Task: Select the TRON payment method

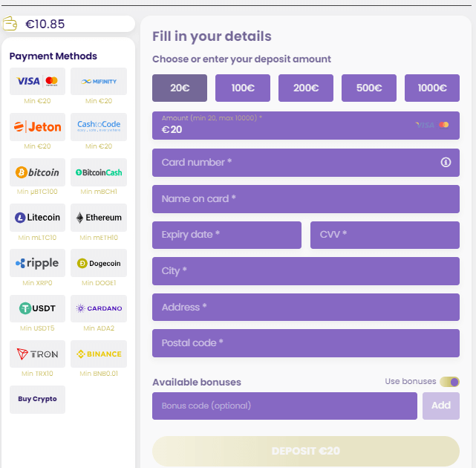Action: point(37,354)
